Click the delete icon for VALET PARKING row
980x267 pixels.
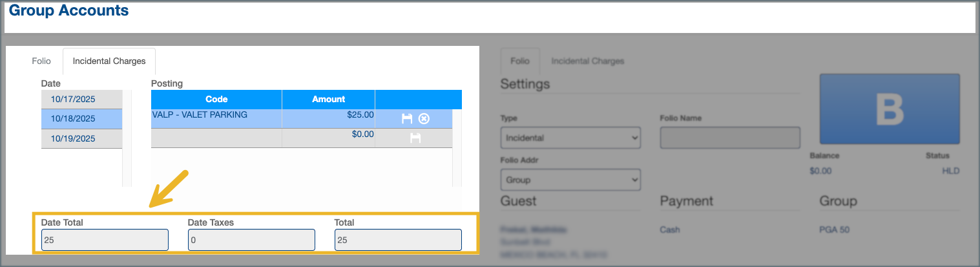[x=424, y=118]
